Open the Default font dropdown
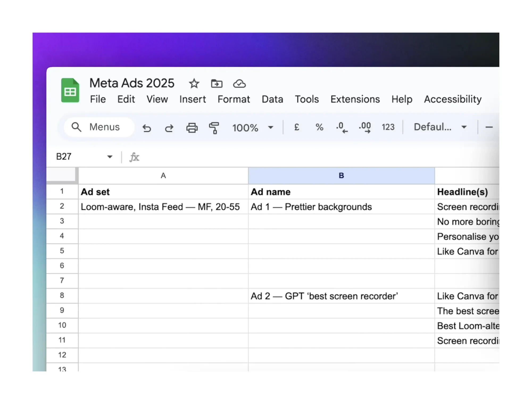The image size is (532, 404). coord(440,127)
